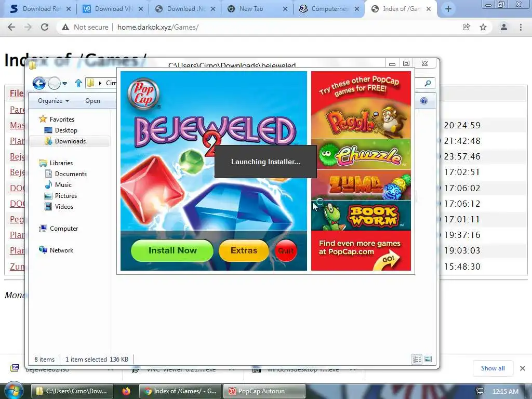Click the PopCap Autorun taskbar button
This screenshot has height=399, width=532.
click(264, 391)
